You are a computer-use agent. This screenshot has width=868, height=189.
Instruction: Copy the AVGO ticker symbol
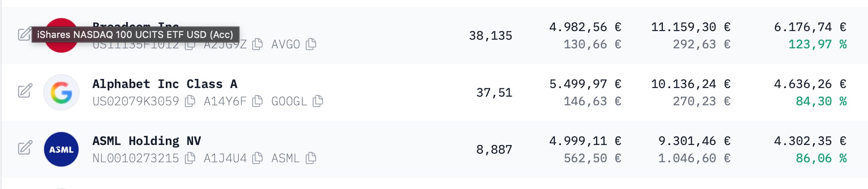pos(311,44)
